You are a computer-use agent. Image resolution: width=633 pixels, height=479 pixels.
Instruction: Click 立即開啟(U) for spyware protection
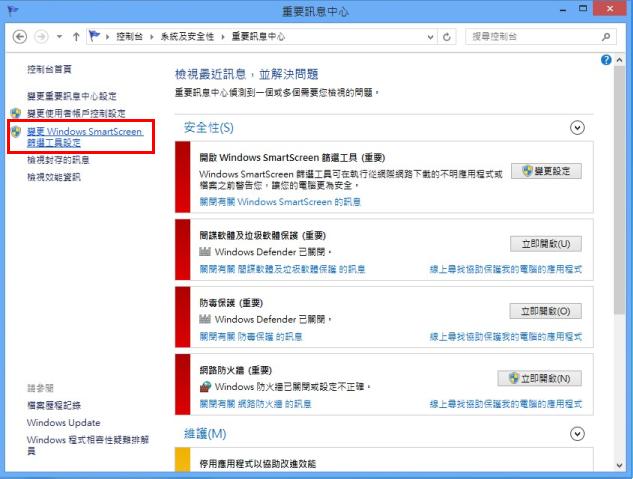click(546, 244)
